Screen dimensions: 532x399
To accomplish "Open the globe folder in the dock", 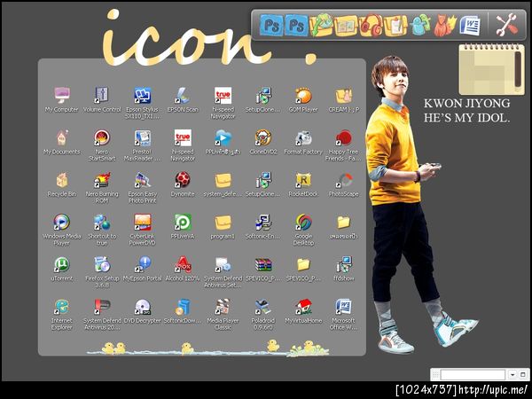I will point(321,25).
